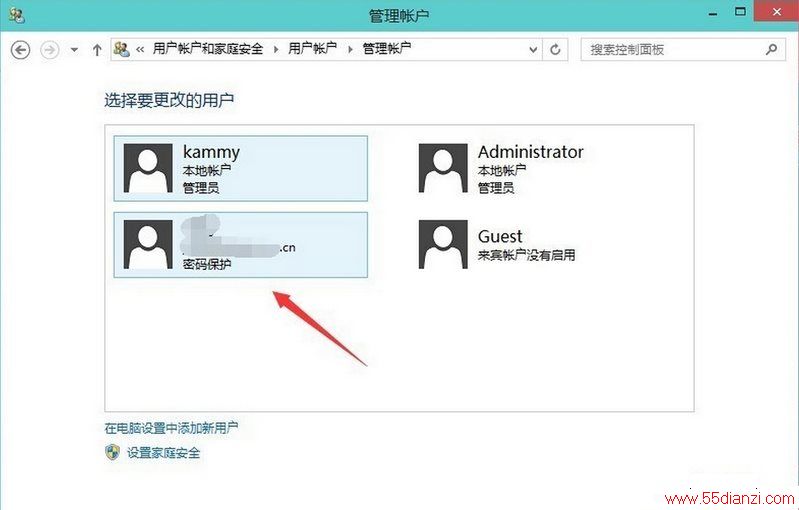799x510 pixels.
Task: Click the window title bar system icon
Action: click(17, 15)
